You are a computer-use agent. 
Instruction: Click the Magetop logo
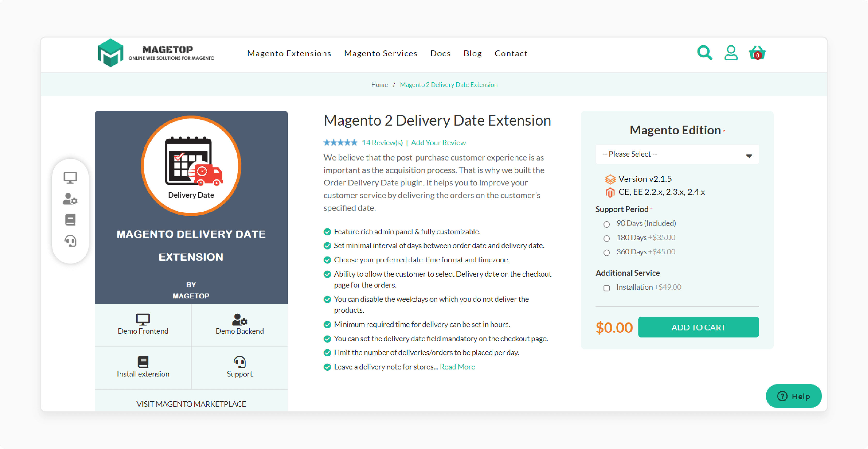click(x=156, y=53)
